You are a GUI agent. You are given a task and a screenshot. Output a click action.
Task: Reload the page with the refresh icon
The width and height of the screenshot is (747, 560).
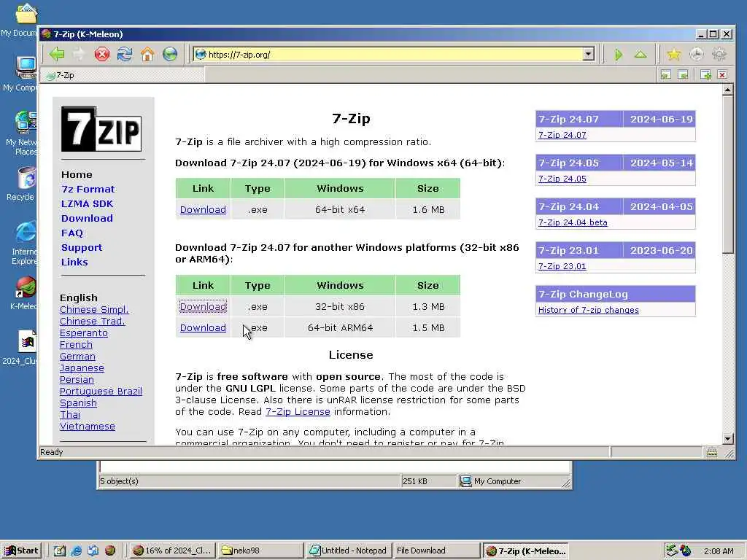[125, 54]
